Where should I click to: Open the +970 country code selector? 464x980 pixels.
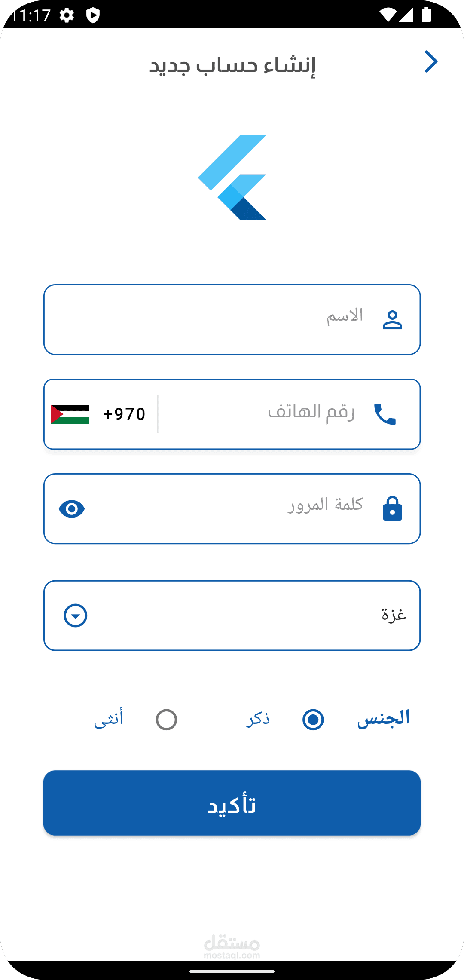tap(124, 414)
